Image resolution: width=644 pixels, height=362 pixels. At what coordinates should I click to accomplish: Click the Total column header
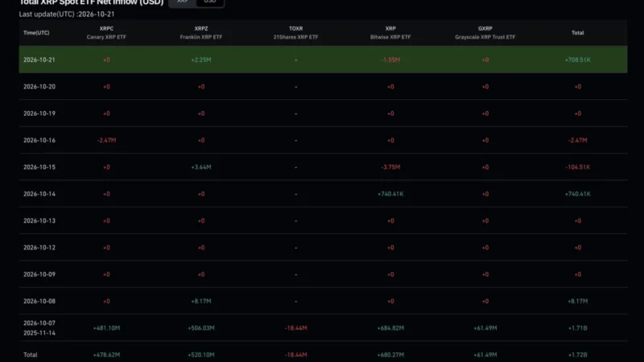click(577, 33)
